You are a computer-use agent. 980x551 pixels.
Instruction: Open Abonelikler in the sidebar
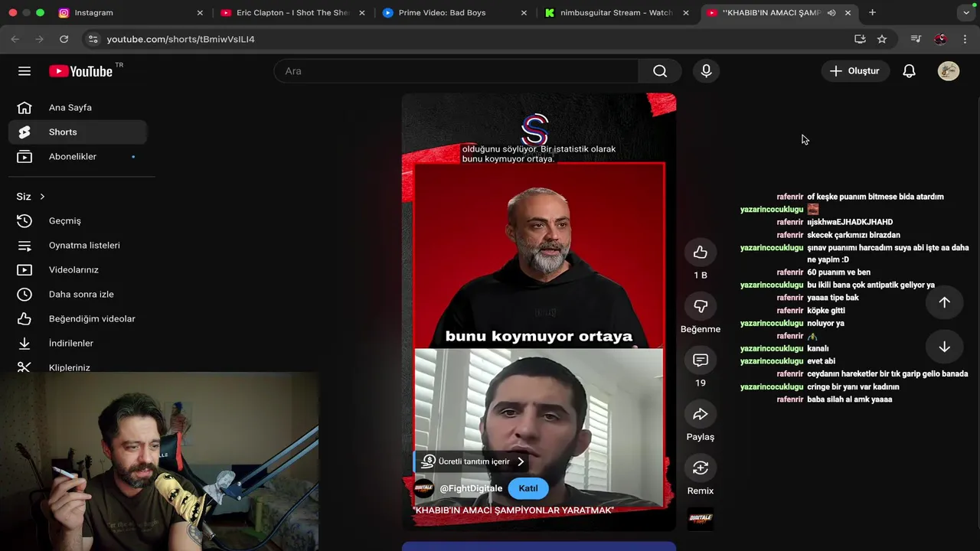pyautogui.click(x=78, y=157)
